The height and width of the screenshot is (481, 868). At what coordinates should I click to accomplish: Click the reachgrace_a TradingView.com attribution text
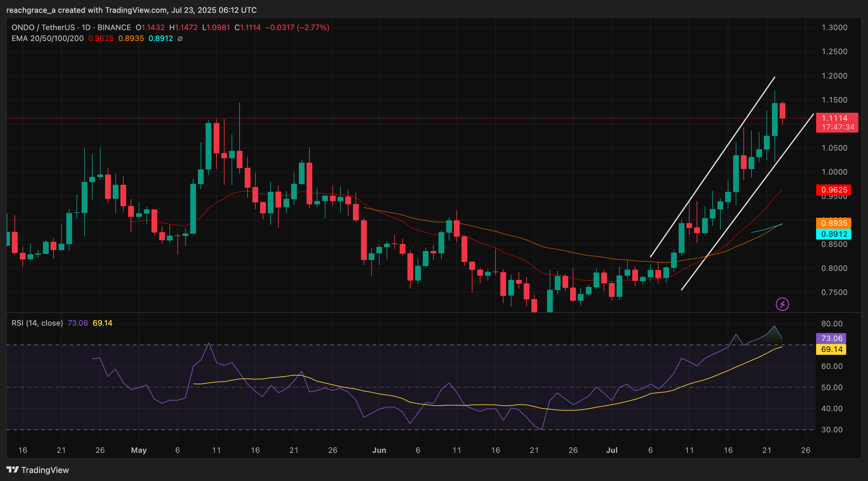coord(131,10)
